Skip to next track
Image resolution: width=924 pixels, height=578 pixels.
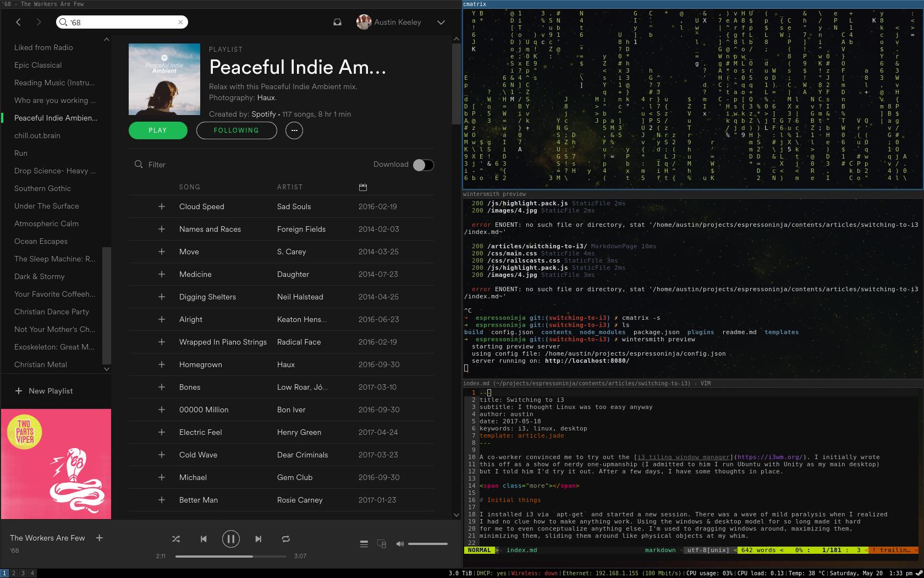click(x=258, y=539)
